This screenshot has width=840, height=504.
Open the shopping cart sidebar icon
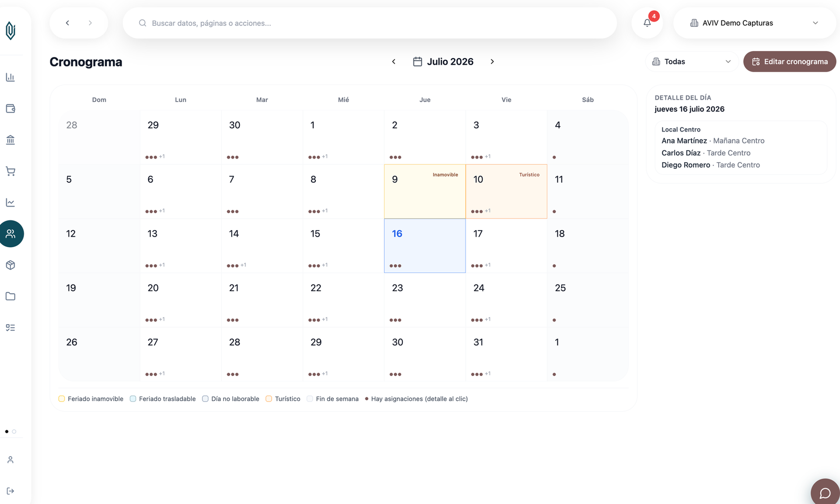(10, 171)
